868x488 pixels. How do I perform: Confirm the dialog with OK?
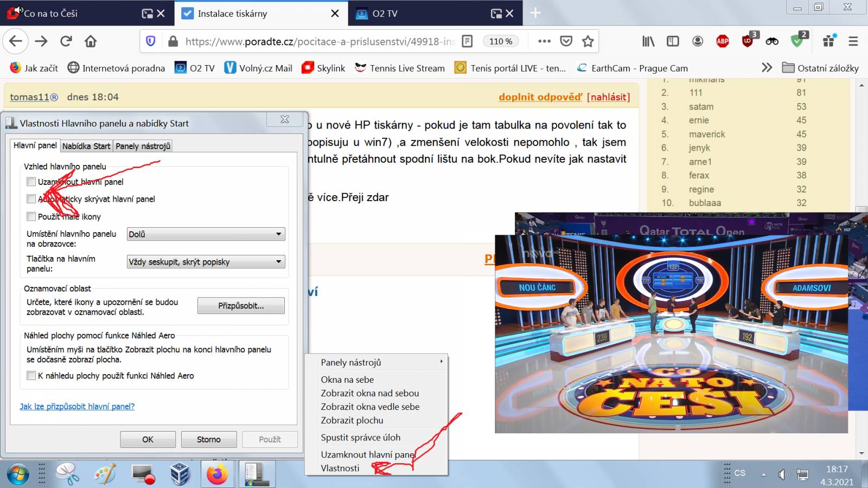click(148, 439)
